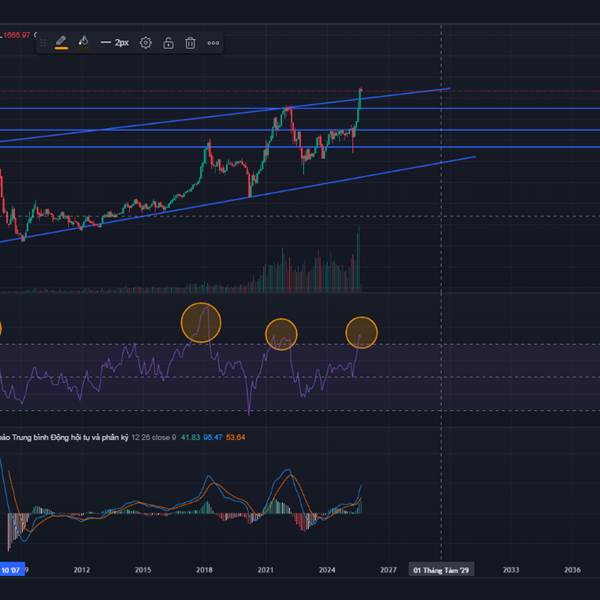
Task: Click the '01 Tháng Tám '29' crosshair date label
Action: click(441, 570)
